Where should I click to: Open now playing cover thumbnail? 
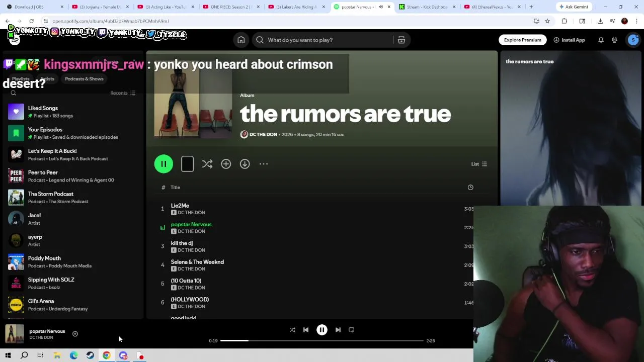pyautogui.click(x=15, y=334)
